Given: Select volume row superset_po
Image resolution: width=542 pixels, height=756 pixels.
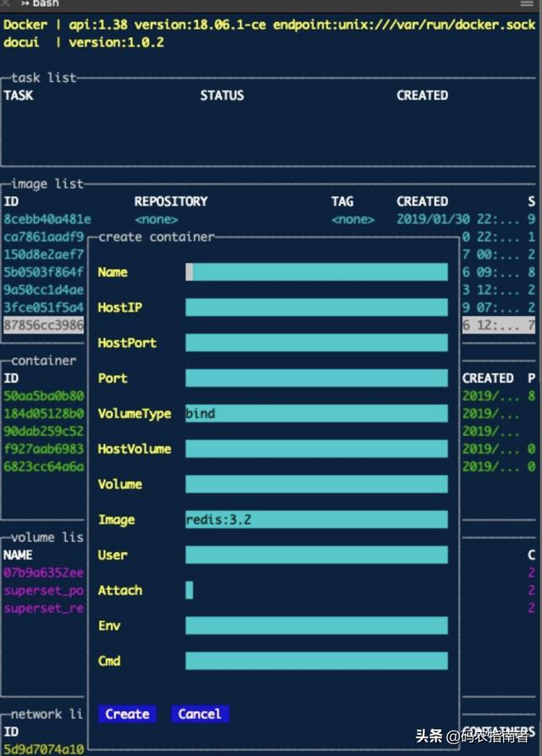Looking at the screenshot, I should (x=44, y=591).
